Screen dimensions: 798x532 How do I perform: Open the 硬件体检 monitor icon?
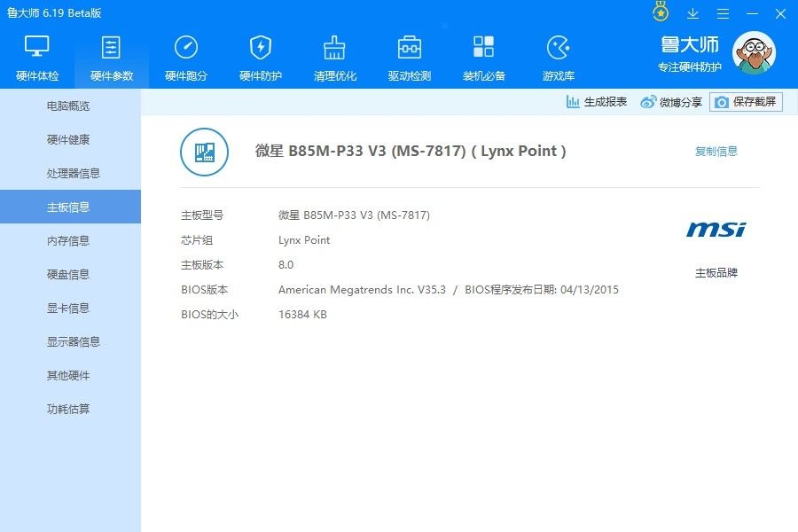[37, 47]
